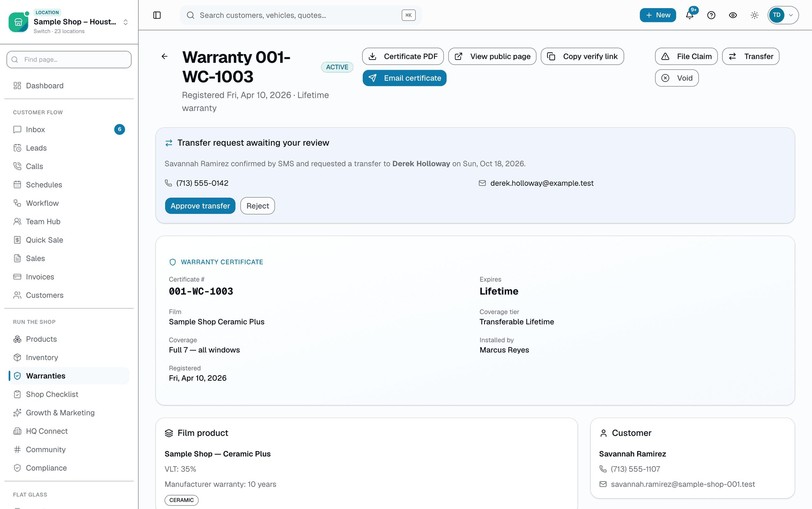Open Quick Sale
The width and height of the screenshot is (812, 509).
click(69, 240)
